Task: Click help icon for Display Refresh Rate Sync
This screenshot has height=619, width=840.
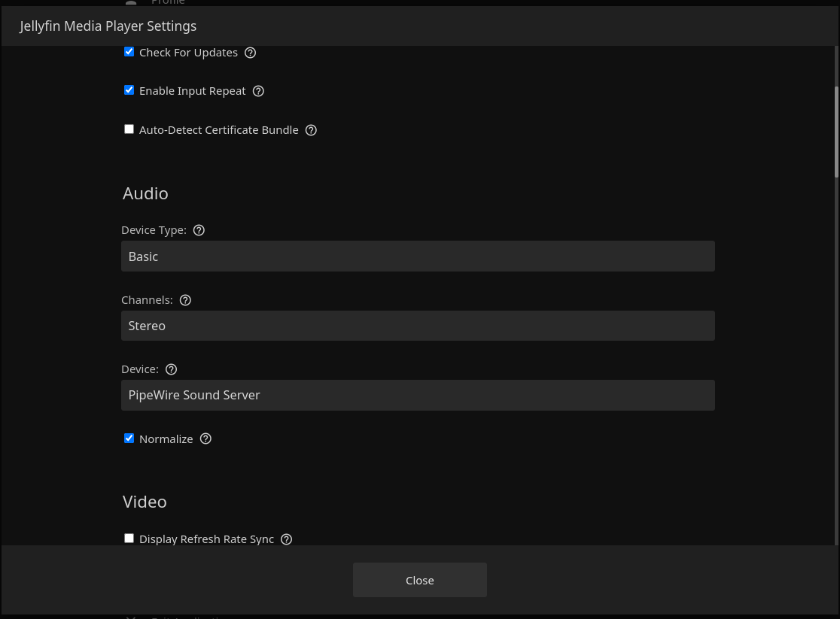Action: 286,539
